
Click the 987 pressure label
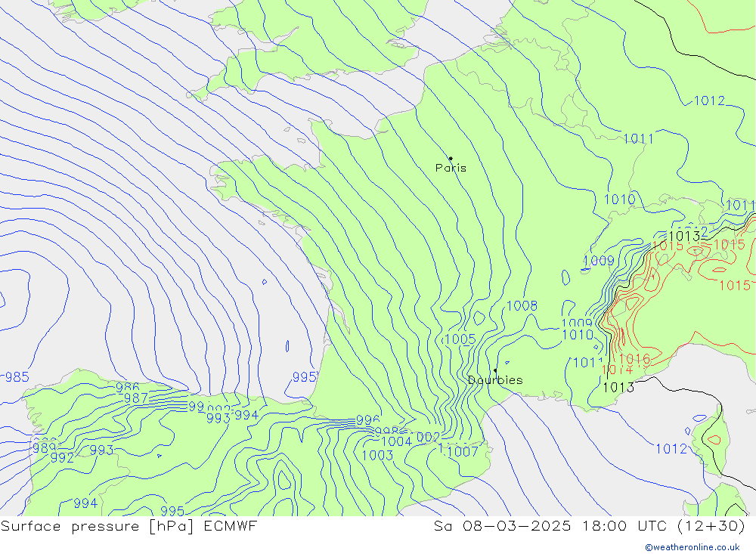pyautogui.click(x=136, y=398)
